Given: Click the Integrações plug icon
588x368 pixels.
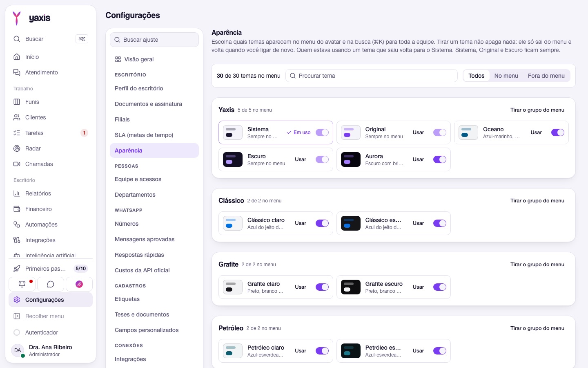Looking at the screenshot, I should coord(17,240).
